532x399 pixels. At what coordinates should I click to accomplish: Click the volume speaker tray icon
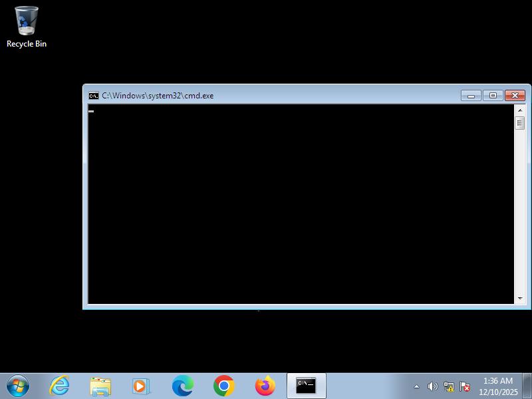[x=432, y=386]
